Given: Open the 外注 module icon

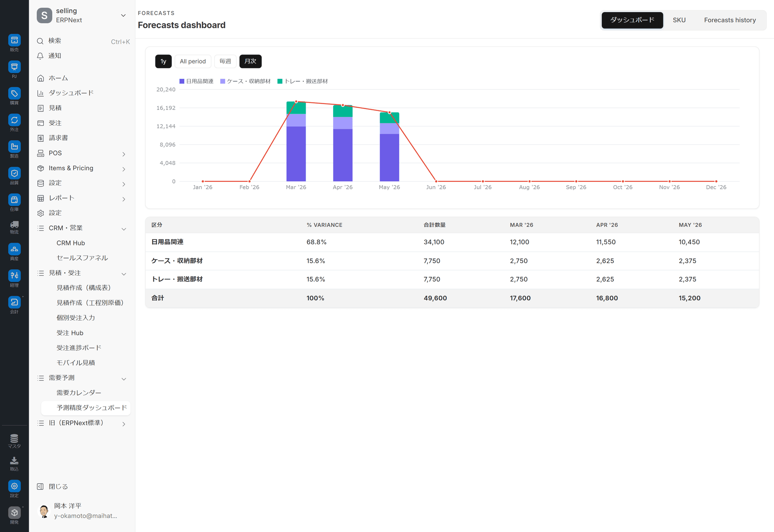Looking at the screenshot, I should [x=14, y=120].
